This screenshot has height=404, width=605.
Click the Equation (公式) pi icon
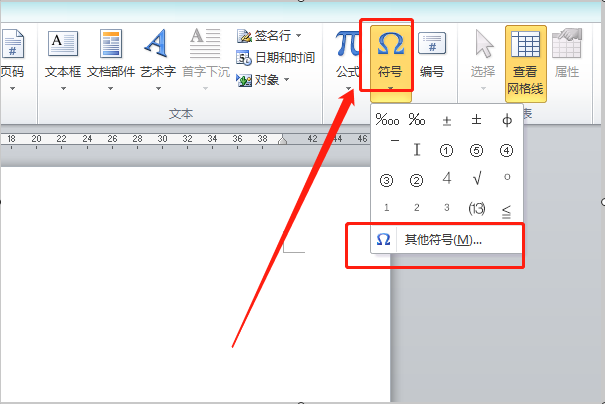347,43
